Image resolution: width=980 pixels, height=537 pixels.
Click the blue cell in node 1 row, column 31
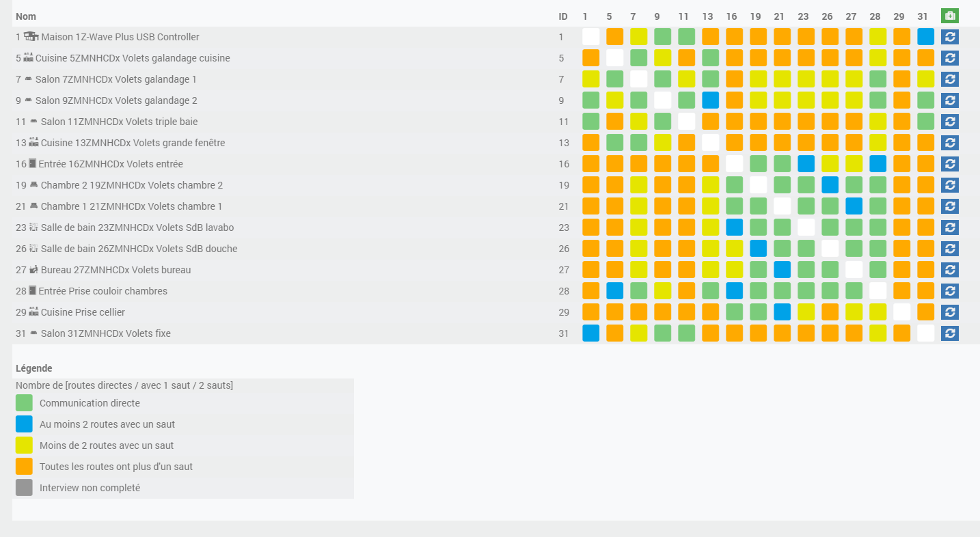925,37
